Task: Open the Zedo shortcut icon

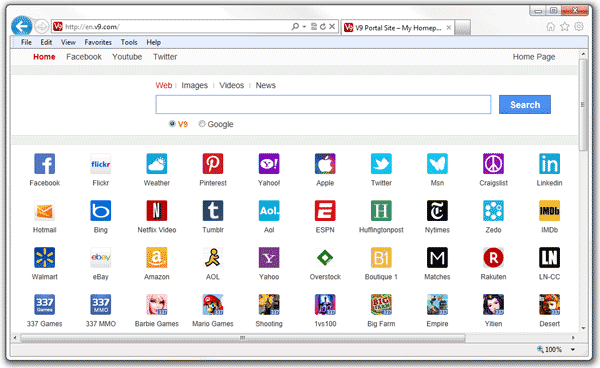Action: pos(493,211)
